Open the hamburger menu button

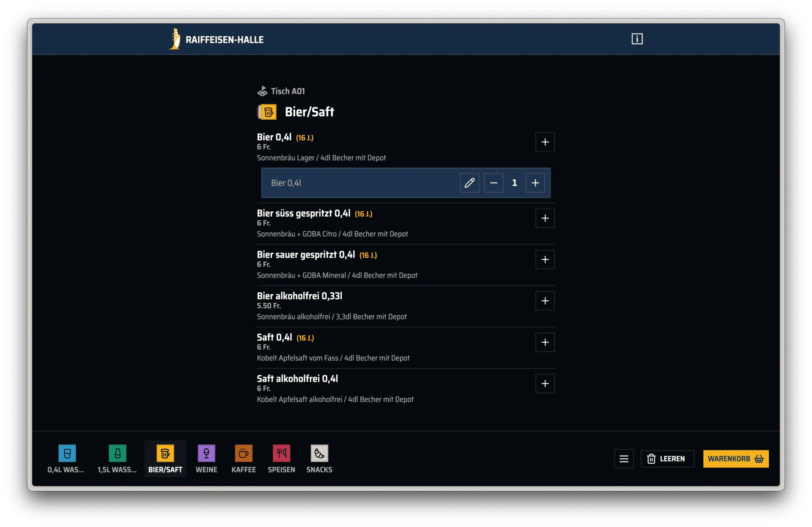[x=624, y=459]
